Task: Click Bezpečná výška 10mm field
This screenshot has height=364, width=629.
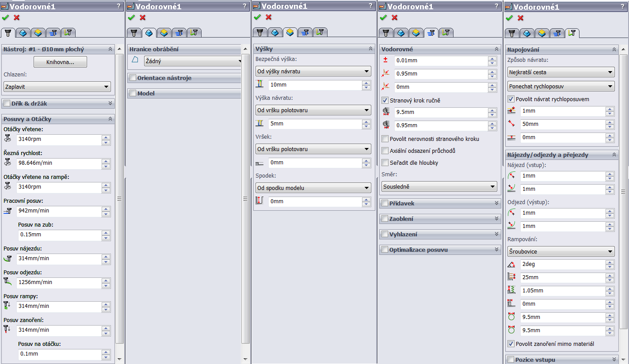Action: (315, 85)
